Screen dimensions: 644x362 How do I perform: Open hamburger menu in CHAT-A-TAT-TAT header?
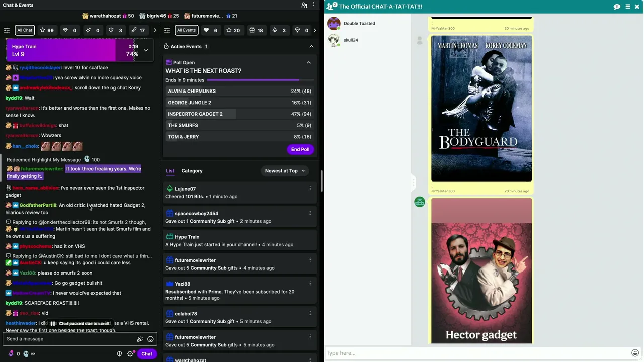coord(627,7)
